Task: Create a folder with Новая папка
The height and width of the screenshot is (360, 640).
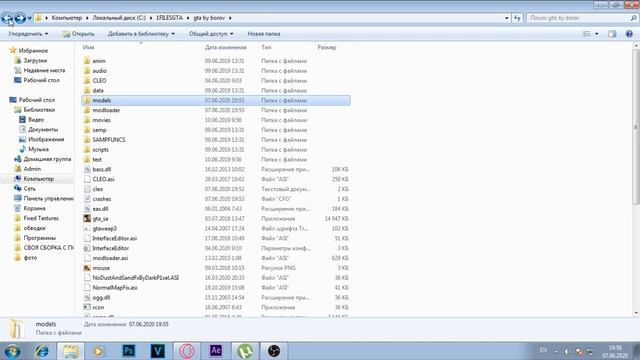Action: pyautogui.click(x=264, y=34)
